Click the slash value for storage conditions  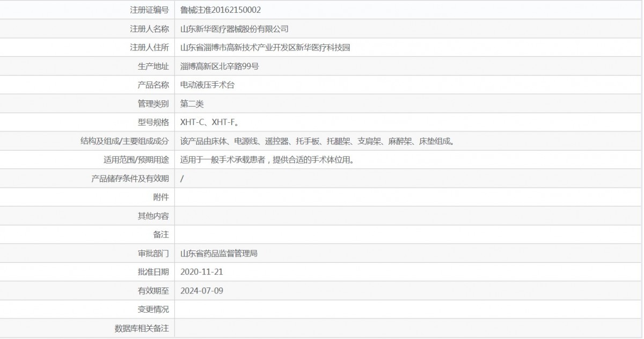pyautogui.click(x=182, y=179)
